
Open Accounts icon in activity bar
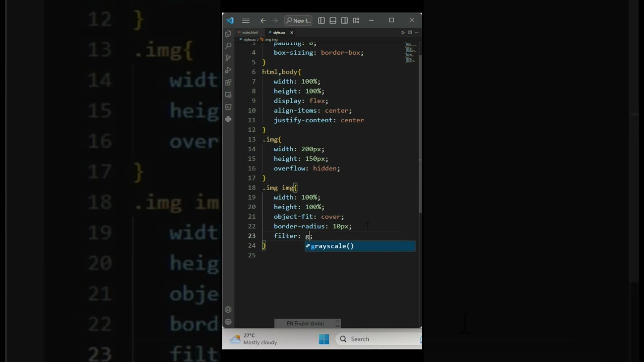(x=228, y=310)
